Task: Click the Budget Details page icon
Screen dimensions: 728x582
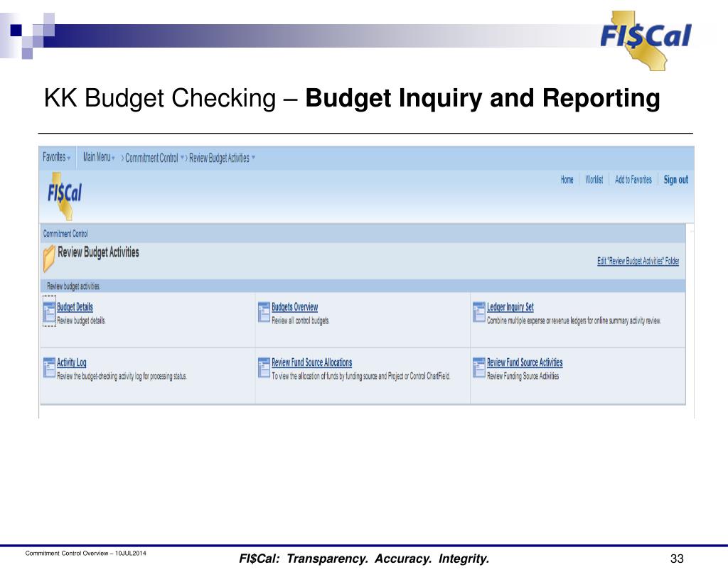Action: click(x=49, y=312)
